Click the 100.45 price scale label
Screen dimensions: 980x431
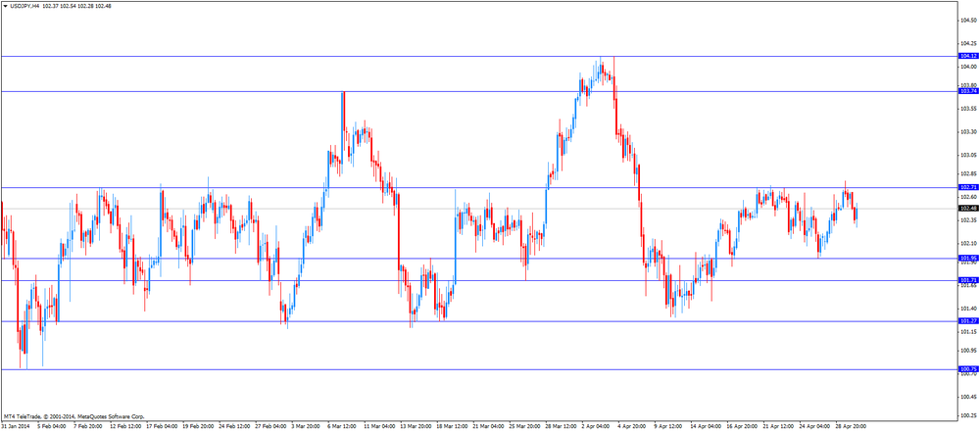[969, 398]
